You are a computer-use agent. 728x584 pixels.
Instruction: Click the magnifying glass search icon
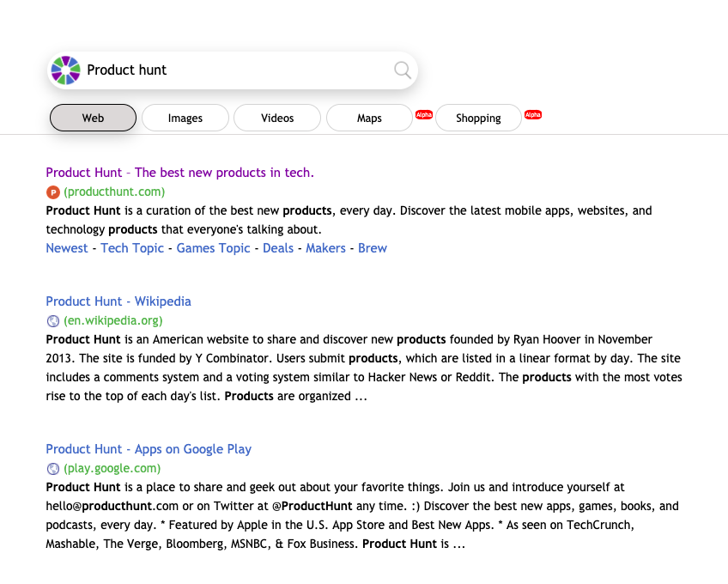pyautogui.click(x=403, y=70)
